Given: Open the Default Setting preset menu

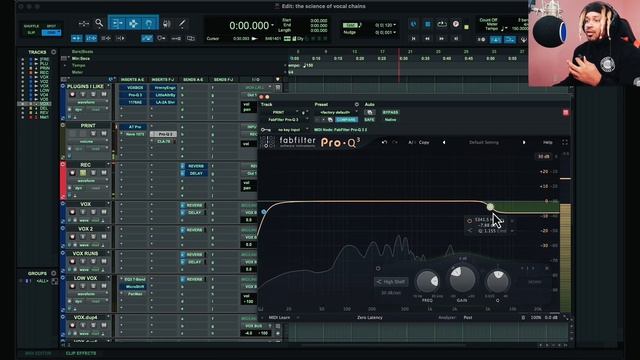Looking at the screenshot, I should click(484, 142).
